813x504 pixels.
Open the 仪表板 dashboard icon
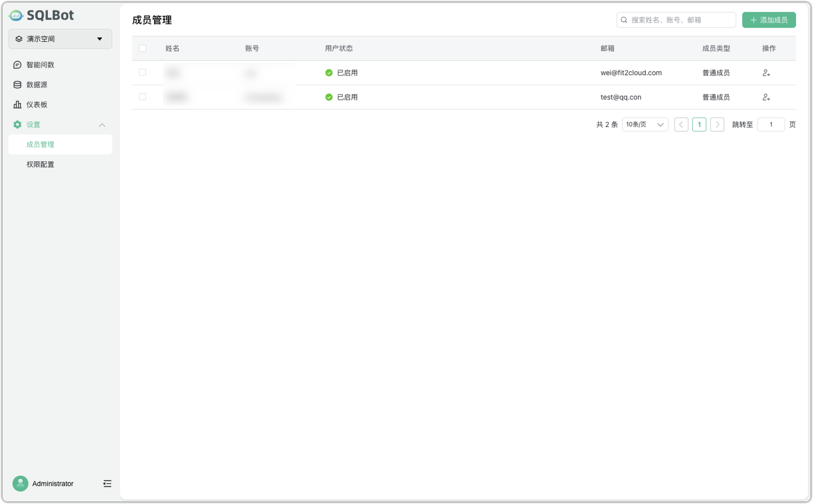pos(17,105)
